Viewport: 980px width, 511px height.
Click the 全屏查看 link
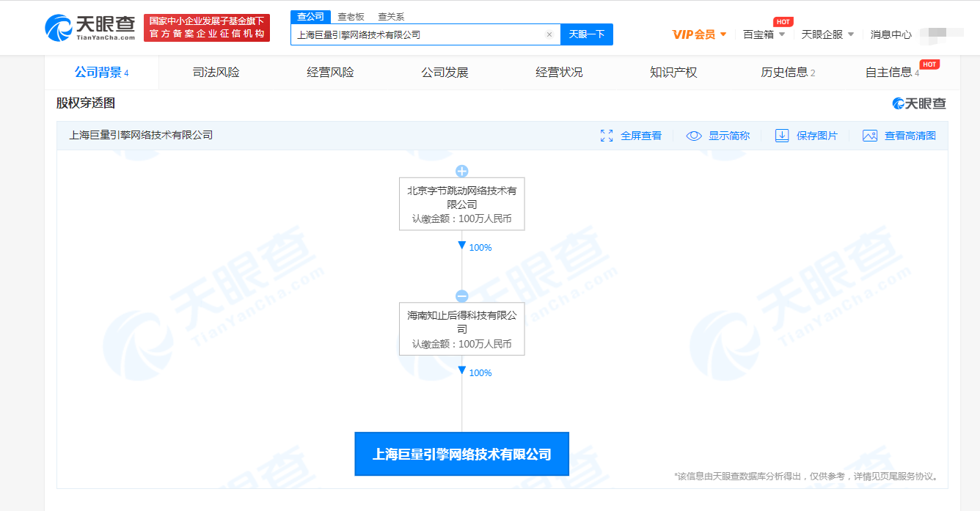click(x=641, y=136)
